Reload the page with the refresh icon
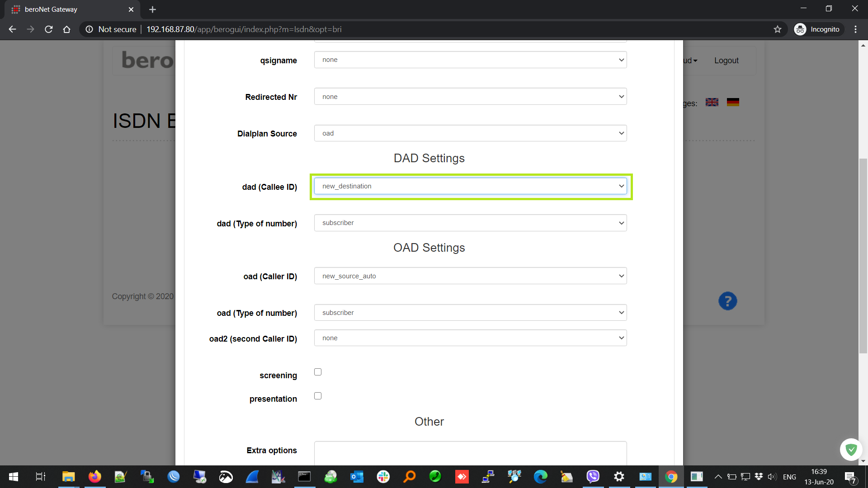Viewport: 868px width, 488px height. click(x=49, y=29)
